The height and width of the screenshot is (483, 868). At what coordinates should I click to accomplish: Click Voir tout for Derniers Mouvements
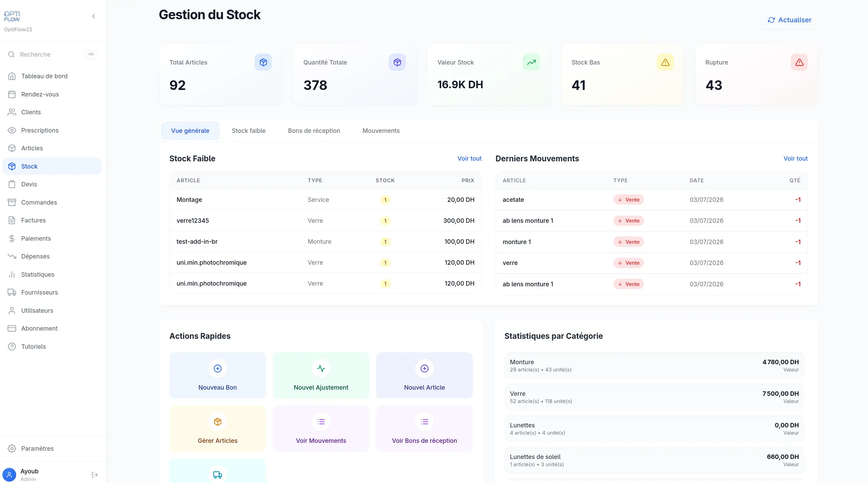pyautogui.click(x=795, y=159)
